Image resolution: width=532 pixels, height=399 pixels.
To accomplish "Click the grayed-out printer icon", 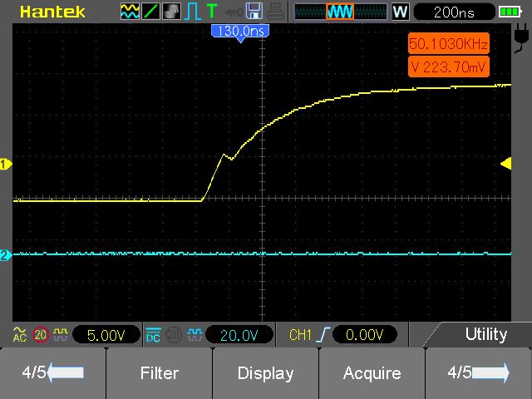I will coord(275,11).
